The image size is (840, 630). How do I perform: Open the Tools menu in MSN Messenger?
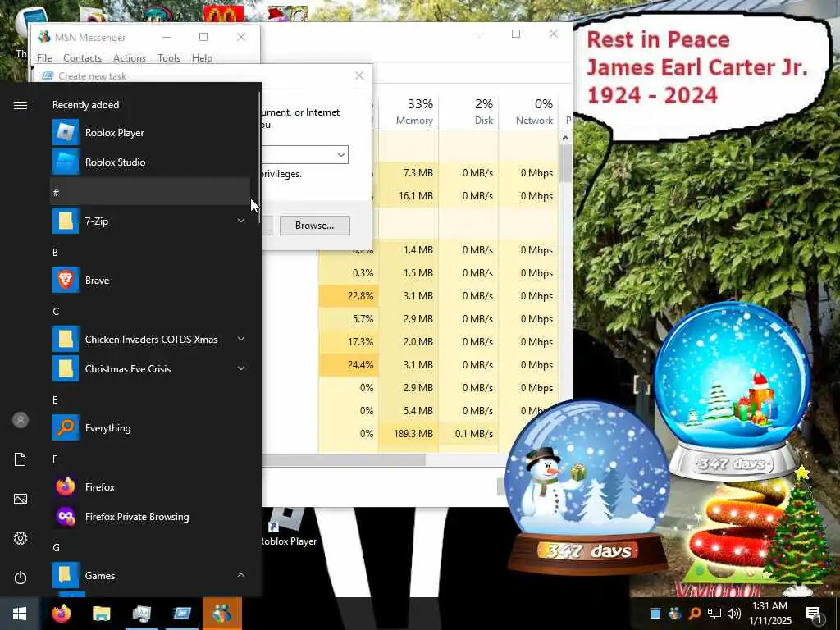tap(169, 58)
